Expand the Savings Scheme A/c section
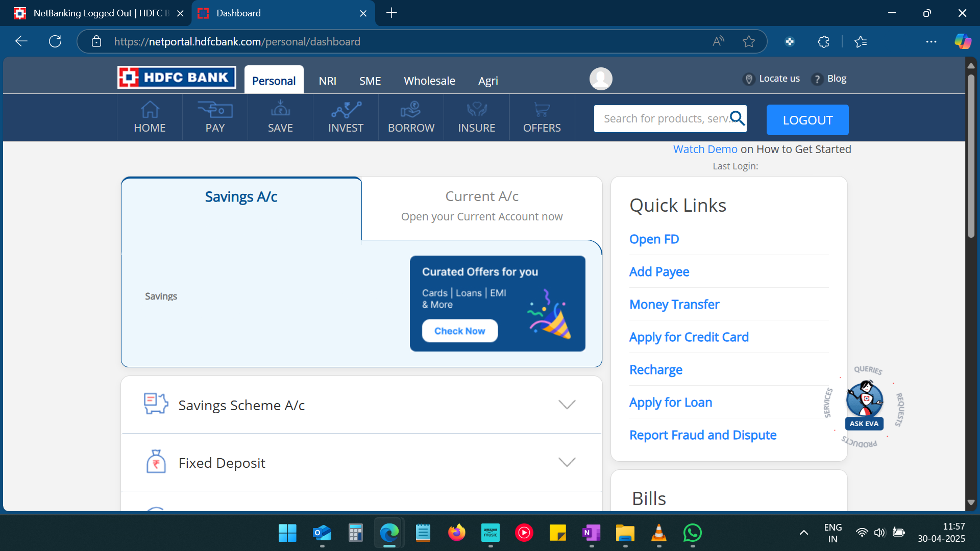The image size is (980, 551). click(567, 405)
